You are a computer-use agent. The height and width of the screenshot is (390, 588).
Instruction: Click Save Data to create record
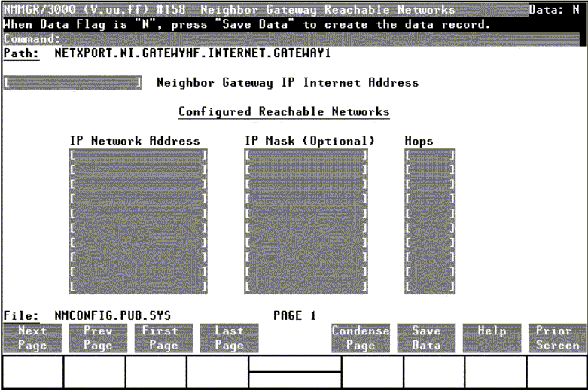[426, 338]
